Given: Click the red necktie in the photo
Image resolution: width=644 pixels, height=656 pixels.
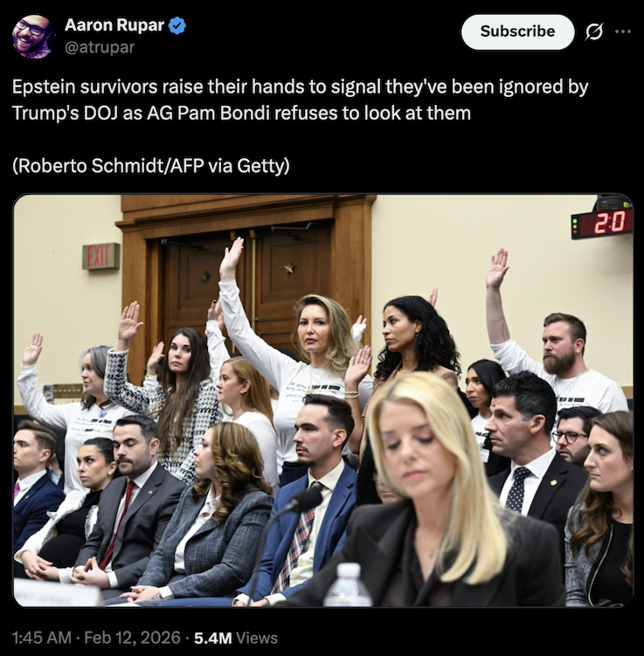Looking at the screenshot, I should [x=118, y=525].
